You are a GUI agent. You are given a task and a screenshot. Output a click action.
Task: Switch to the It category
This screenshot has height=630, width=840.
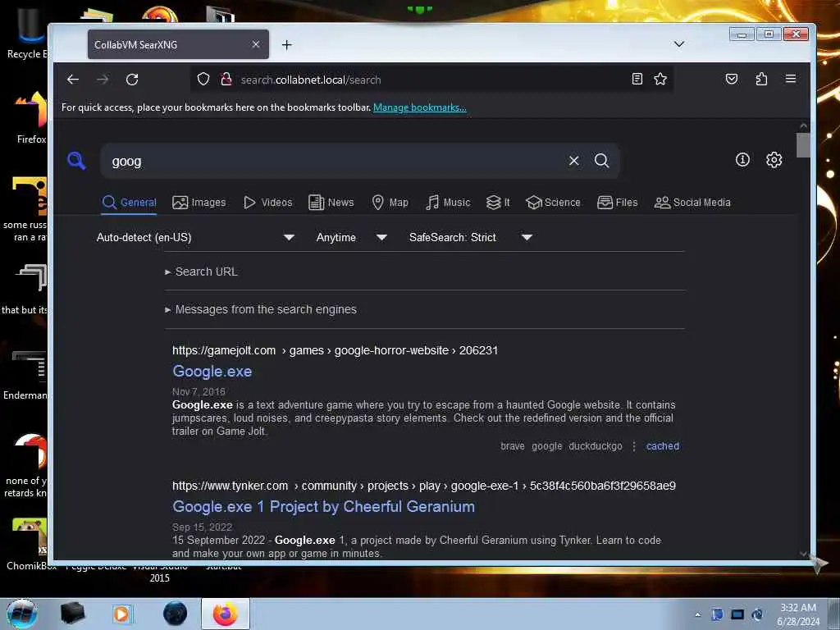[x=498, y=203]
